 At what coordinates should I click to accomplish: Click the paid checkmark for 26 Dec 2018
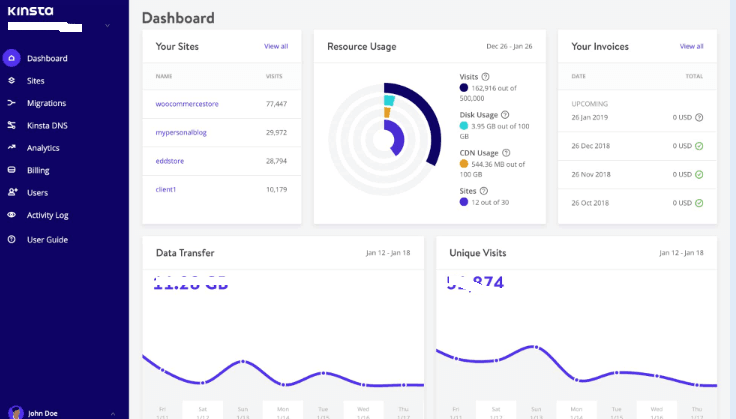[x=698, y=146]
